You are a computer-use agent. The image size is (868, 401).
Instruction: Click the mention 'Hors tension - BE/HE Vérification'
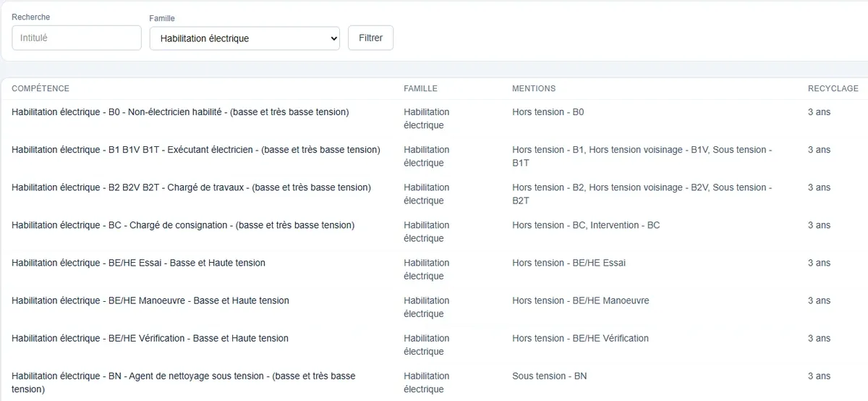coord(580,338)
